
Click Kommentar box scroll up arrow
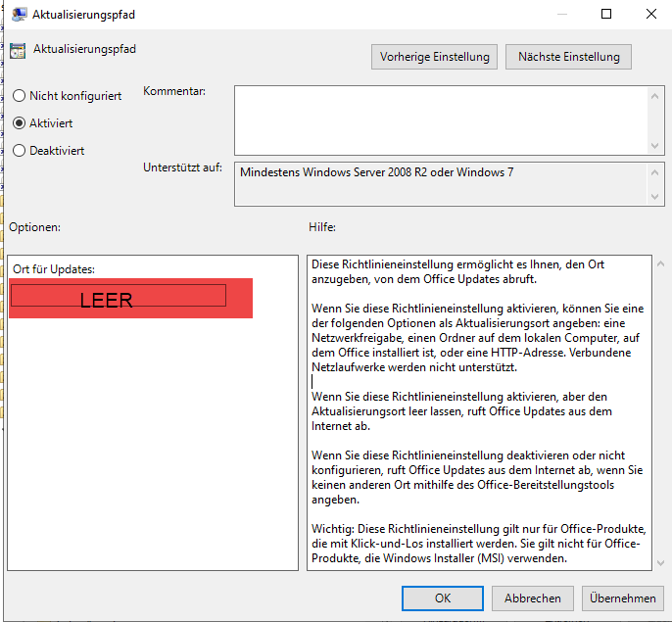pyautogui.click(x=654, y=96)
